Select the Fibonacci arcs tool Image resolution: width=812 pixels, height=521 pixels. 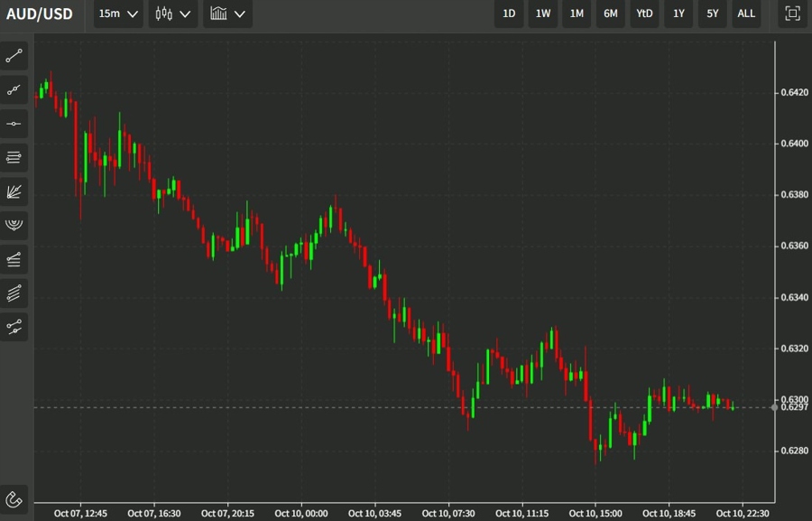point(14,226)
